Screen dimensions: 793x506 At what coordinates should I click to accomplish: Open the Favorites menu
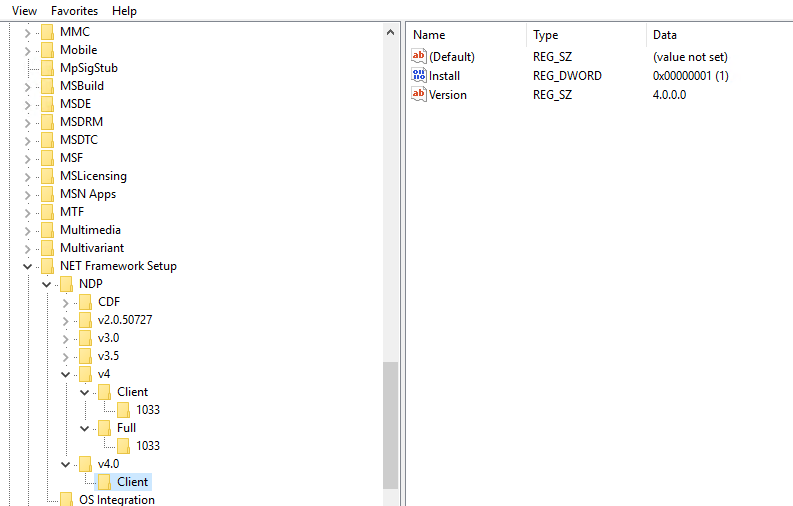tap(74, 11)
